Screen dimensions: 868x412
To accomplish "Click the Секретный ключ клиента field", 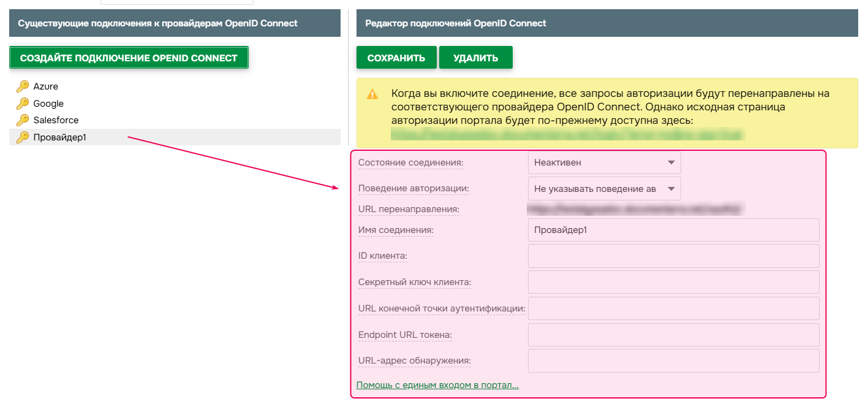I will [673, 282].
